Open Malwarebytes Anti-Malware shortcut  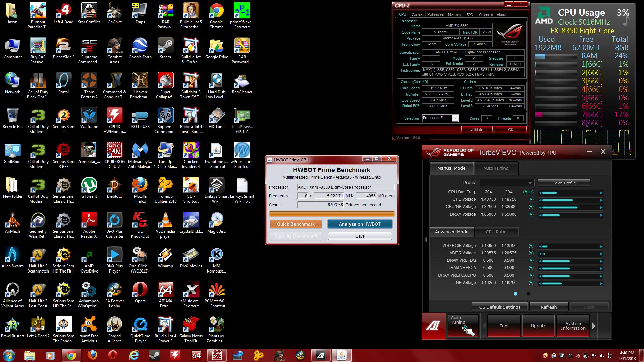point(140,155)
